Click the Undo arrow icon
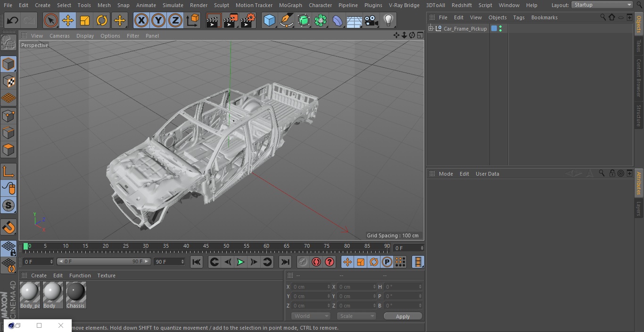This screenshot has height=332, width=644. pyautogui.click(x=12, y=21)
